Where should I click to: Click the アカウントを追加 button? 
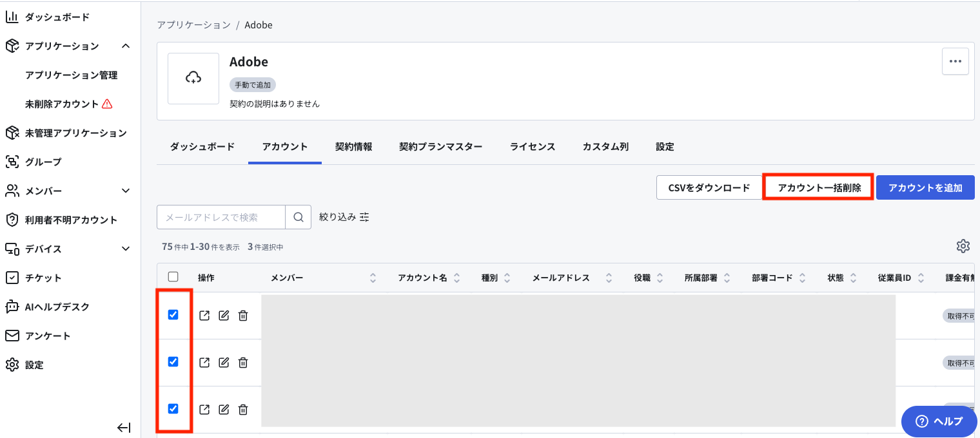[x=925, y=187]
